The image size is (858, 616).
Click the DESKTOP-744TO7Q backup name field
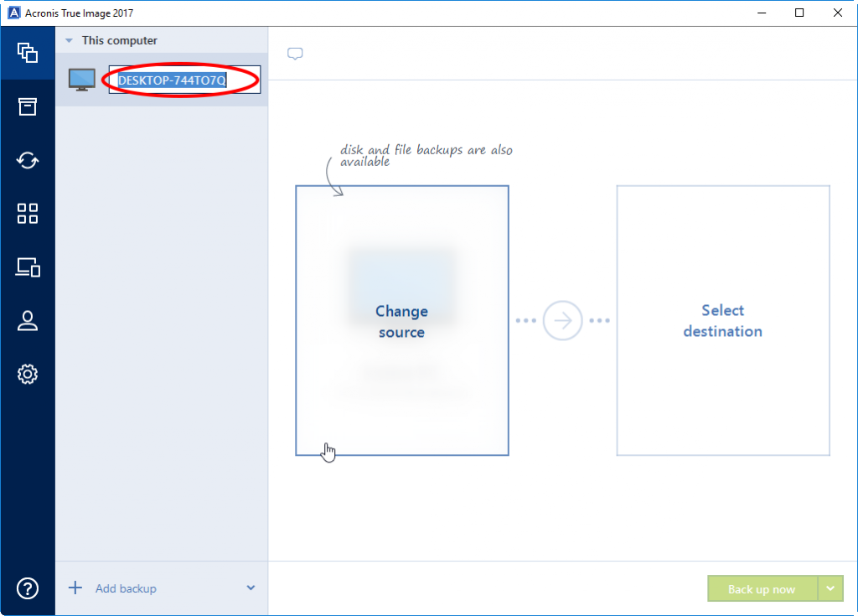click(x=183, y=80)
